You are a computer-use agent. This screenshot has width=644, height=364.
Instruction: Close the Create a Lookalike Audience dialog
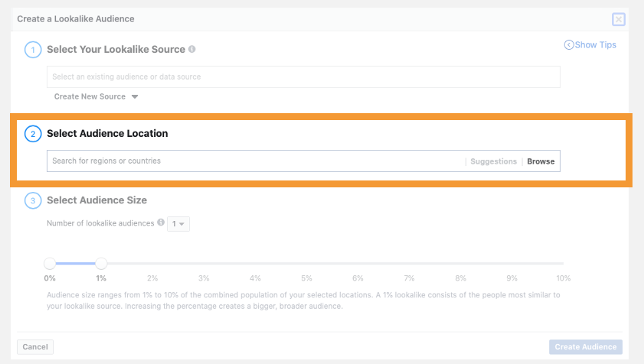[619, 19]
